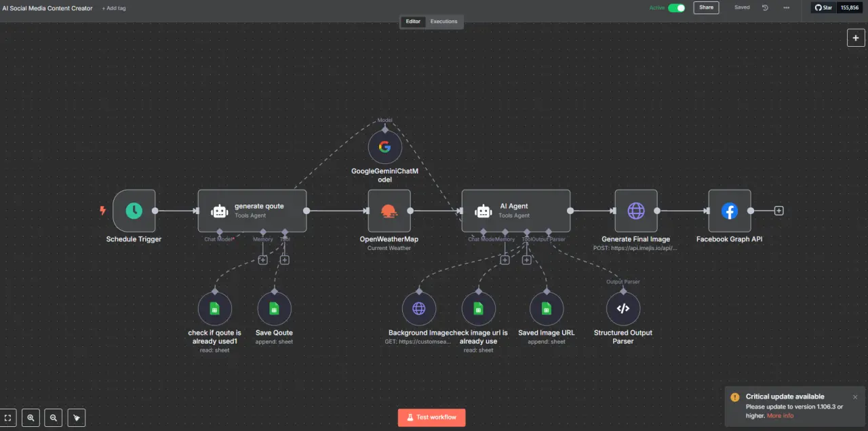Add a node after Facebook Graph API
The image size is (868, 431).
tap(779, 211)
